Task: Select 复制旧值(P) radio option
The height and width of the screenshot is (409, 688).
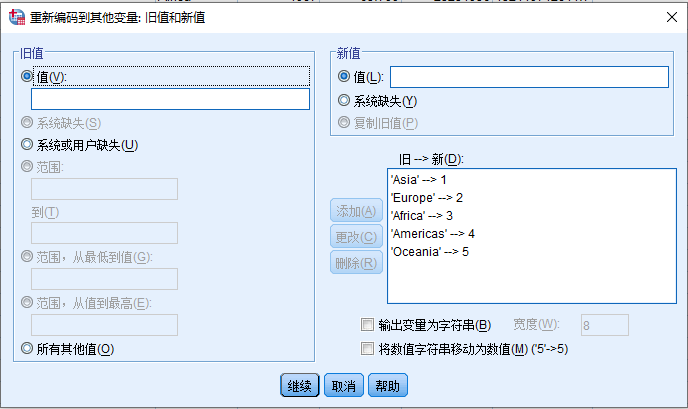Action: [x=344, y=122]
